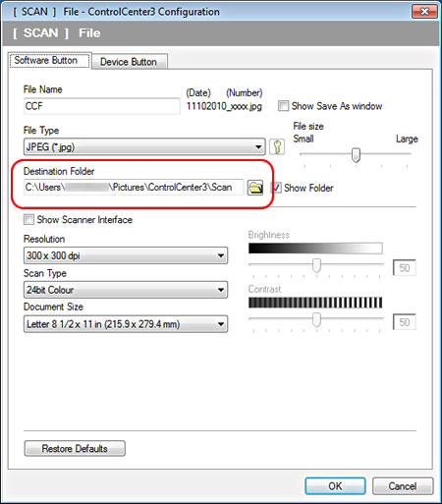Click the Destination Folder path field
The width and height of the screenshot is (442, 504).
134,188
